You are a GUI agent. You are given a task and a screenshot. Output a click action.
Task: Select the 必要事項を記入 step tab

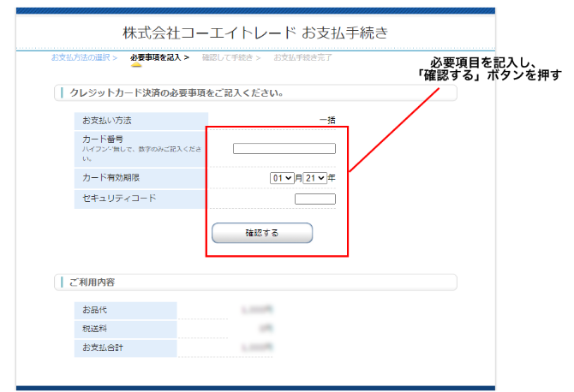[159, 57]
